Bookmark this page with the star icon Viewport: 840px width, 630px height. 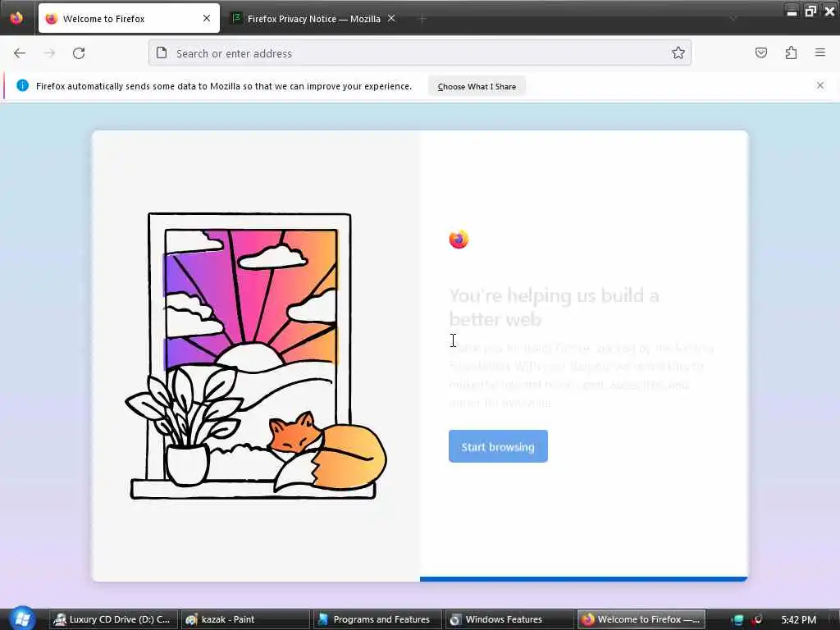point(678,52)
